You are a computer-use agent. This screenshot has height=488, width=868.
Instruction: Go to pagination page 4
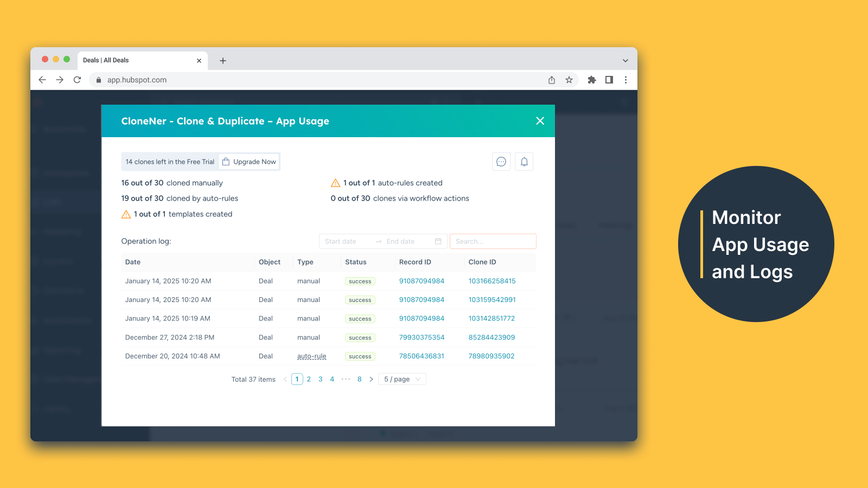(332, 379)
